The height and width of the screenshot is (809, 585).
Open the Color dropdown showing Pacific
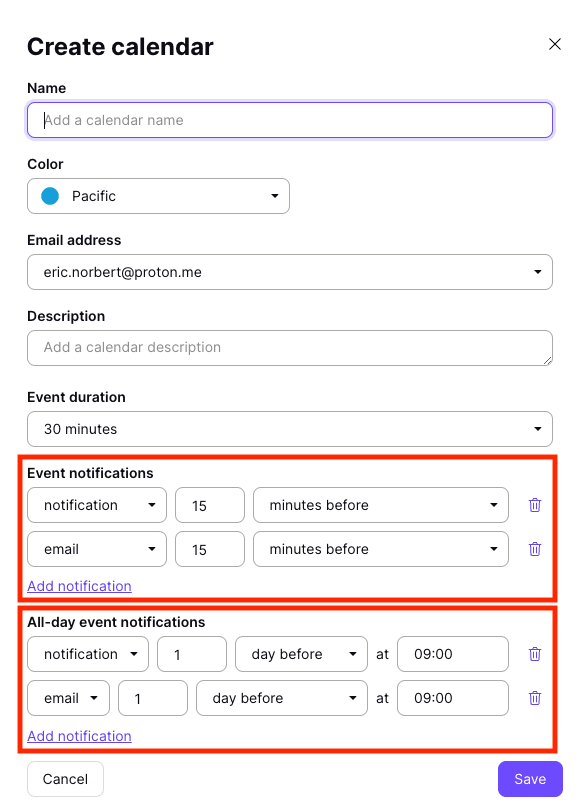coord(158,196)
